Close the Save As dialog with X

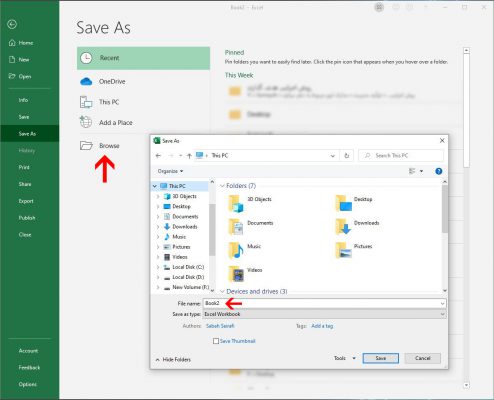[442, 141]
